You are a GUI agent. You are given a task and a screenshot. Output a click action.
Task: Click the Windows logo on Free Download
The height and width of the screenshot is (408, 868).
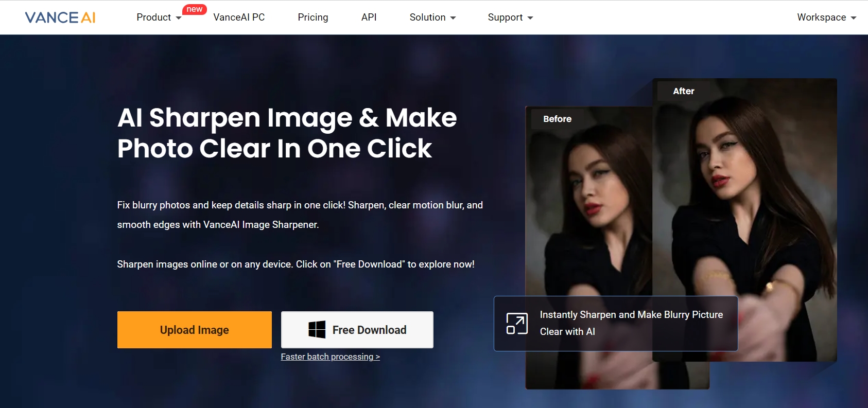(x=317, y=330)
